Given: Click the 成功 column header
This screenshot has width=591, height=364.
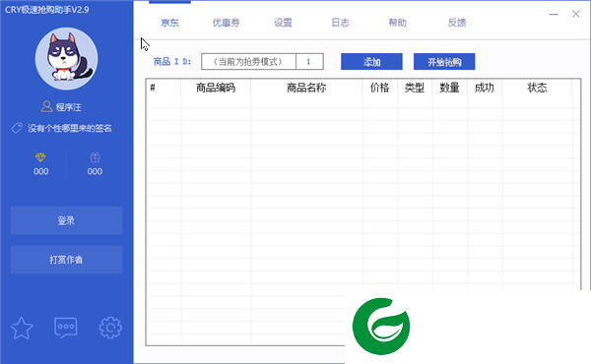Looking at the screenshot, I should 485,88.
